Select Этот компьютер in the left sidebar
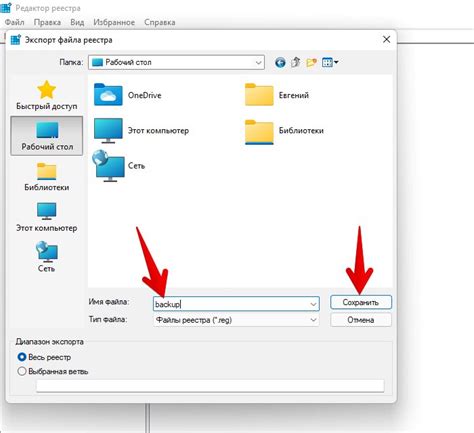474x433 pixels. coord(47,217)
